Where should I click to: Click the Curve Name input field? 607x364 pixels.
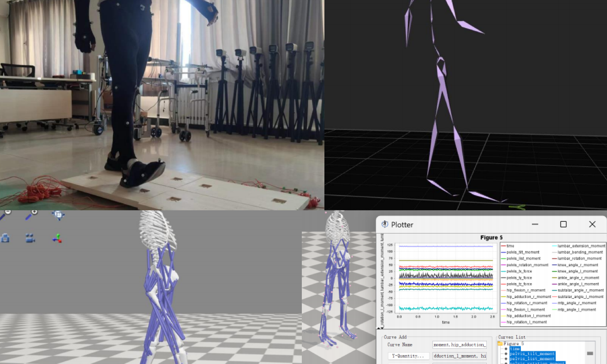pyautogui.click(x=459, y=345)
